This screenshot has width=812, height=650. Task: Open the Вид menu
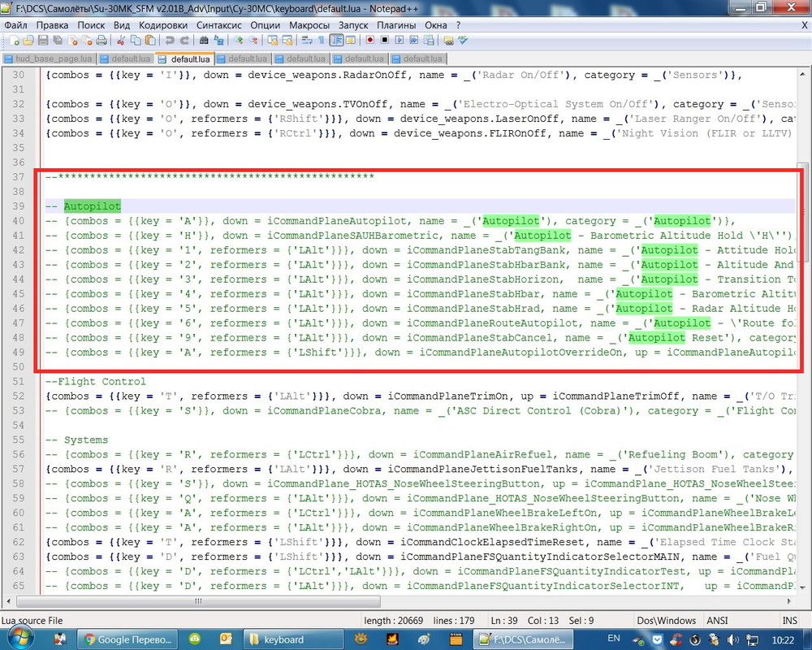click(122, 25)
